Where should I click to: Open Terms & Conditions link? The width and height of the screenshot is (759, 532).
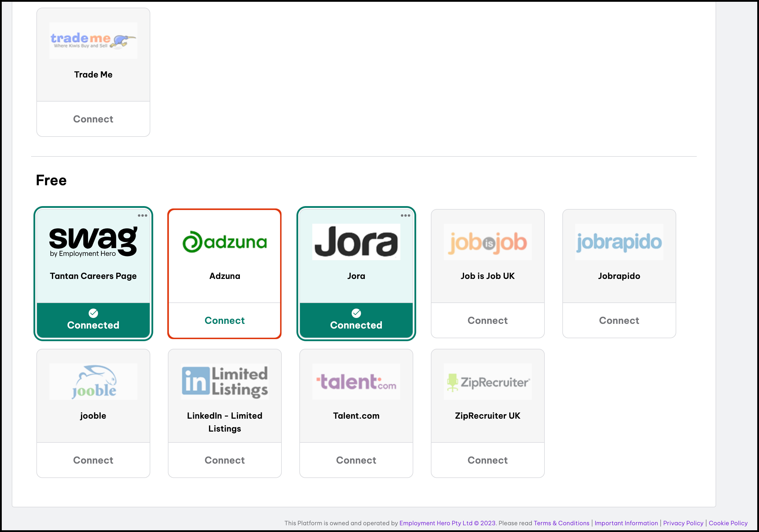pyautogui.click(x=561, y=523)
